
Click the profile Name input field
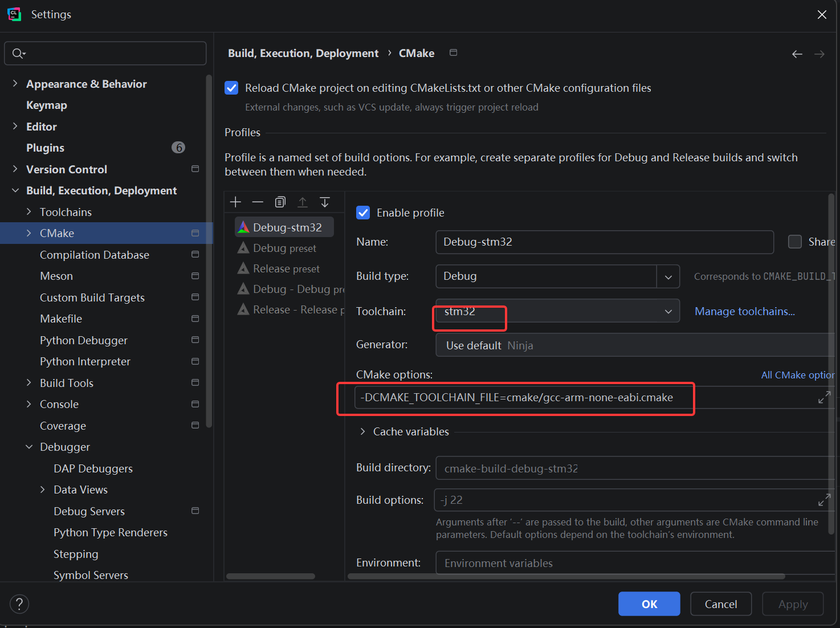pos(605,242)
